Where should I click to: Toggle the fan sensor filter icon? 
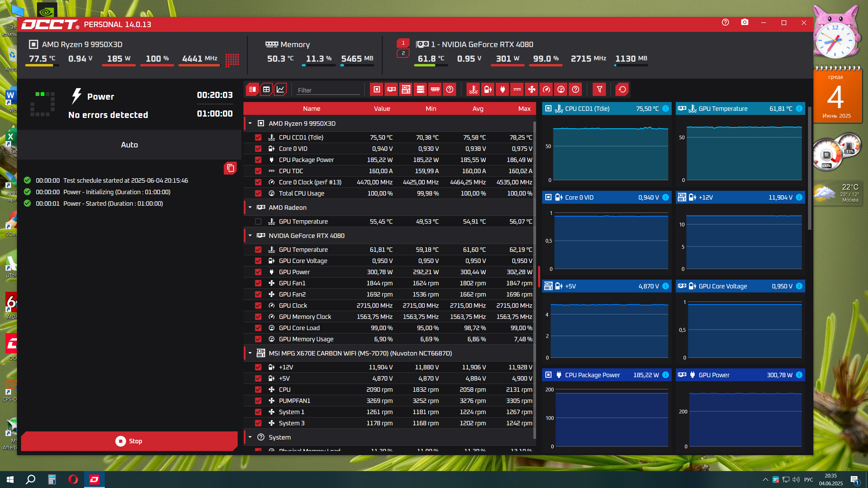click(x=532, y=89)
